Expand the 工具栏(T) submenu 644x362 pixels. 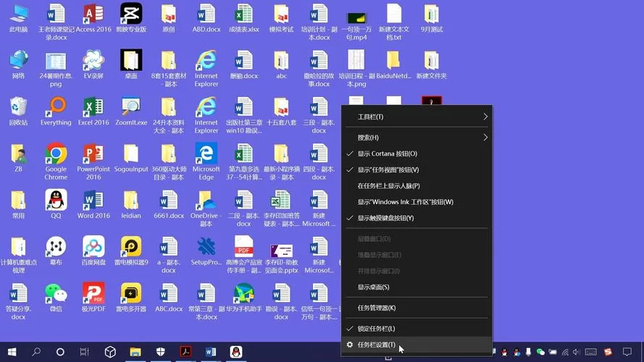(415, 117)
